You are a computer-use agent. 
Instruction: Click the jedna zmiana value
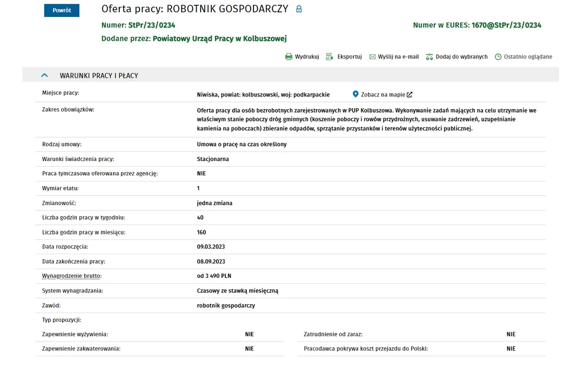click(214, 203)
